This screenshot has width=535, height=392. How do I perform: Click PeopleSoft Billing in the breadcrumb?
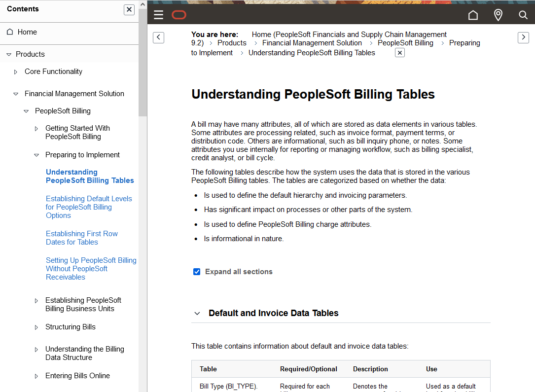coord(405,43)
